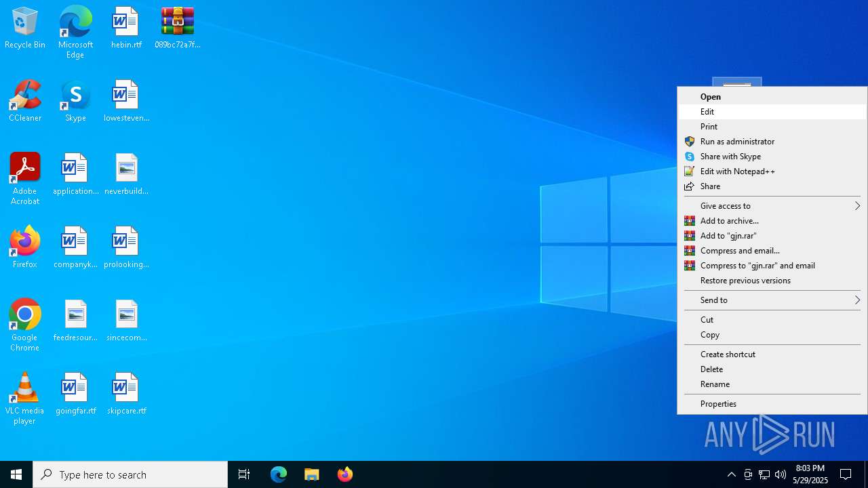Choose Print in the context menu
Image resolution: width=868 pixels, height=488 pixels.
click(x=772, y=127)
